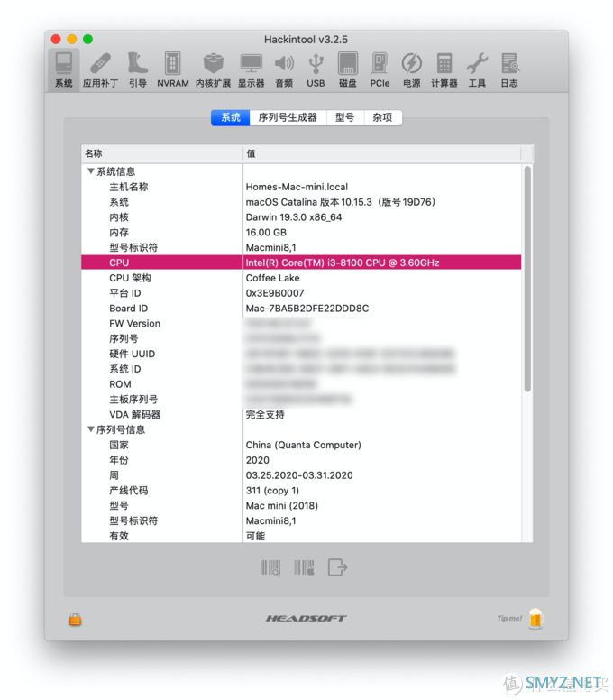Click the export arrow icon
This screenshot has width=613, height=700.
click(337, 568)
